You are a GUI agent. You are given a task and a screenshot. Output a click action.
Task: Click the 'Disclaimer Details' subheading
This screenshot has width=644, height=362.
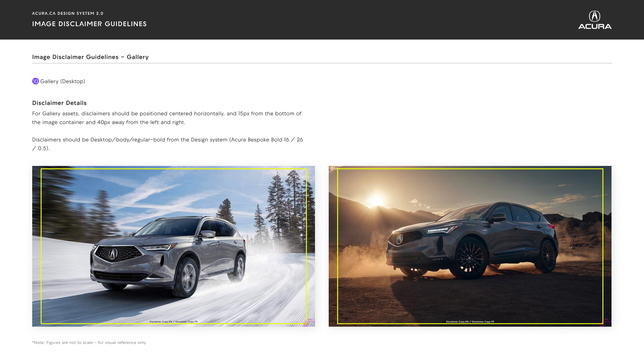tap(59, 103)
